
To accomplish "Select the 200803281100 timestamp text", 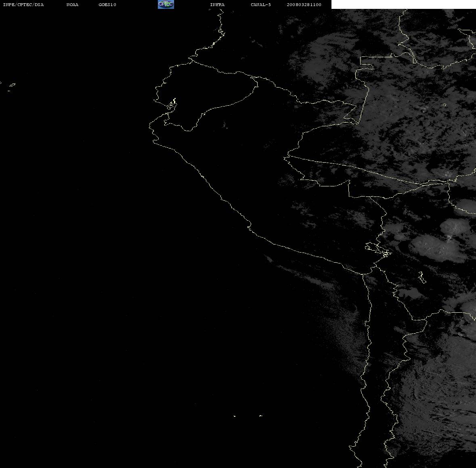I will pyautogui.click(x=304, y=4).
